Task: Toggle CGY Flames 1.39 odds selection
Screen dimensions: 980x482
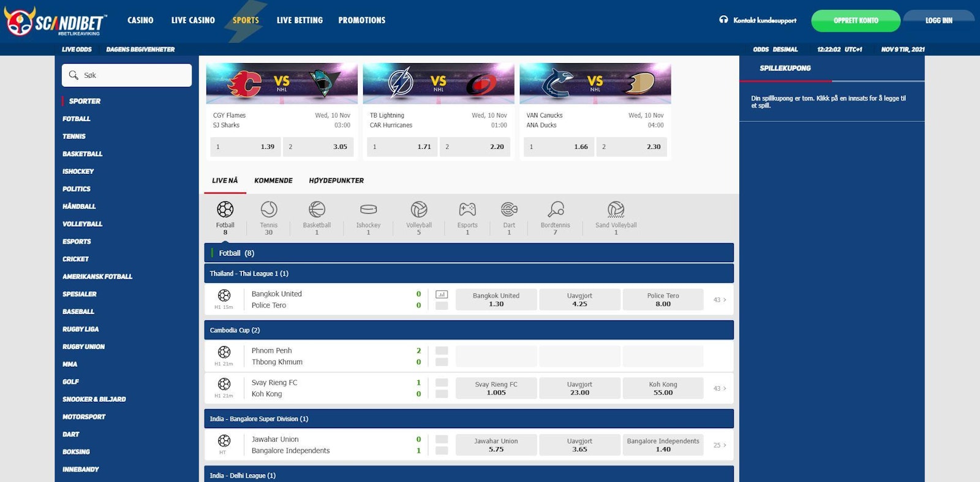Action: (x=245, y=147)
